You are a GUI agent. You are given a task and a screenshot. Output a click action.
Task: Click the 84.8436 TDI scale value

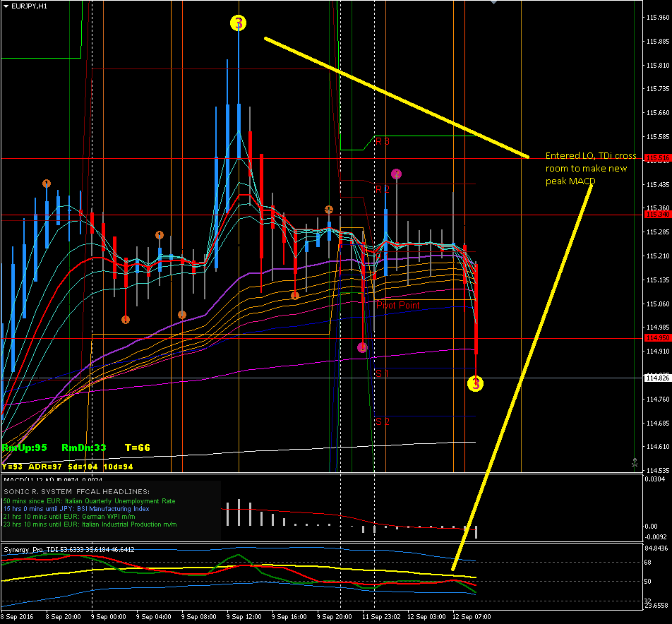pyautogui.click(x=656, y=548)
